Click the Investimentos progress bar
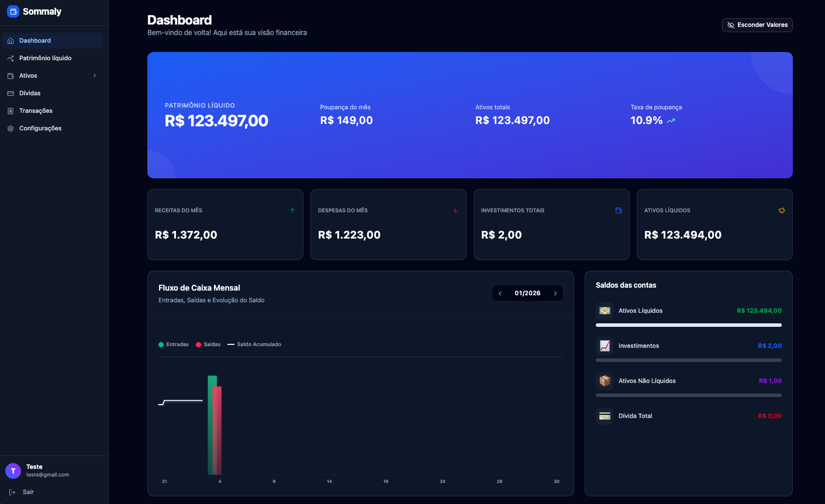 (688, 360)
